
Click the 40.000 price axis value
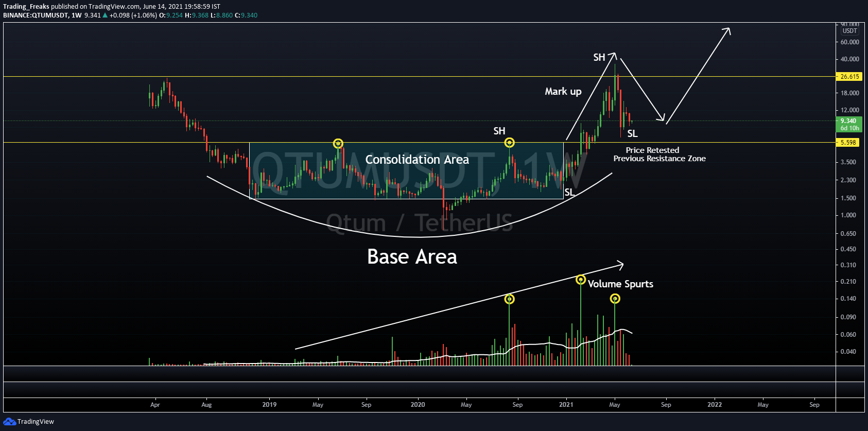[x=850, y=59]
